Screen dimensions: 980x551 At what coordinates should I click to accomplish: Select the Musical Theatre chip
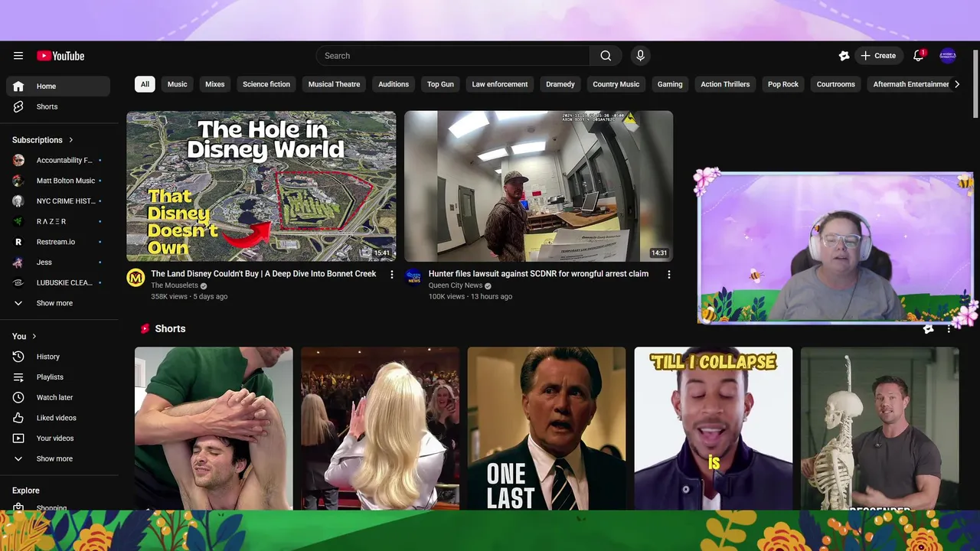click(x=334, y=84)
